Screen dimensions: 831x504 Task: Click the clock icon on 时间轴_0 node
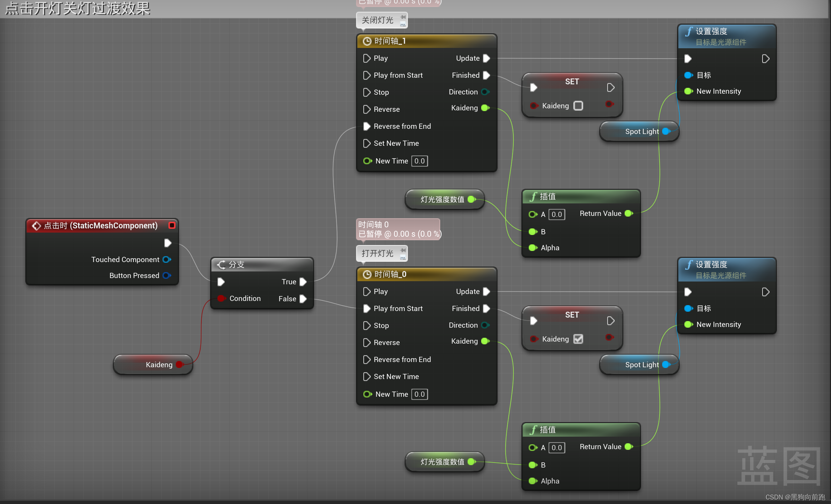click(367, 275)
